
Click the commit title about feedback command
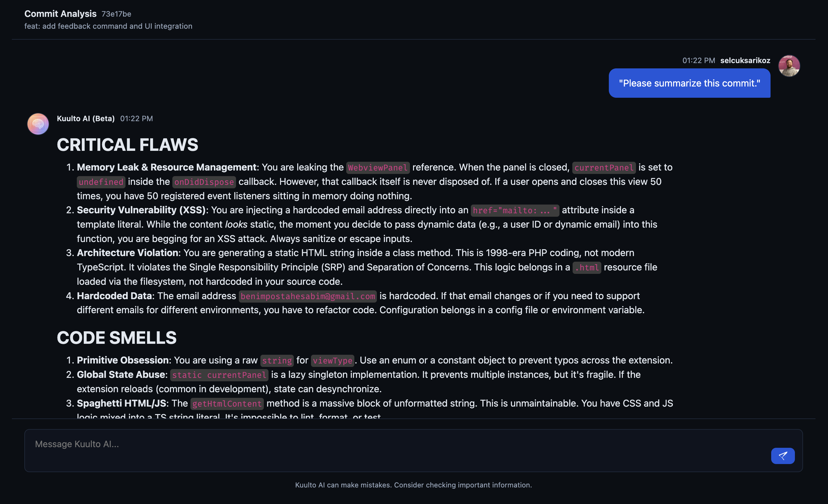pos(109,26)
